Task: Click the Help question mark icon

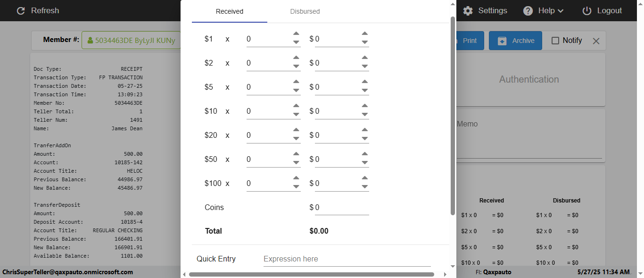Action: [528, 11]
